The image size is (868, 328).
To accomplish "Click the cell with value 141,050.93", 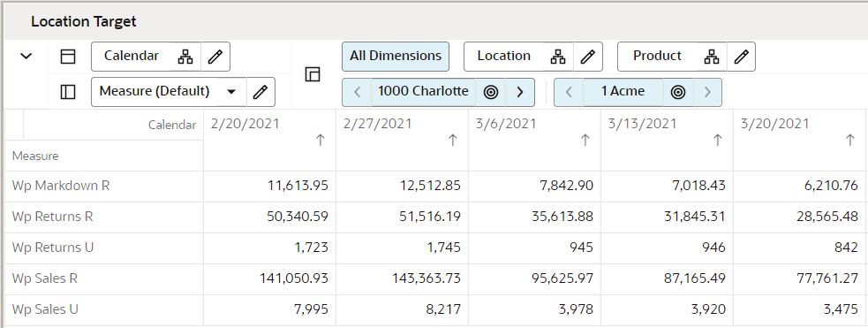I will tap(269, 278).
